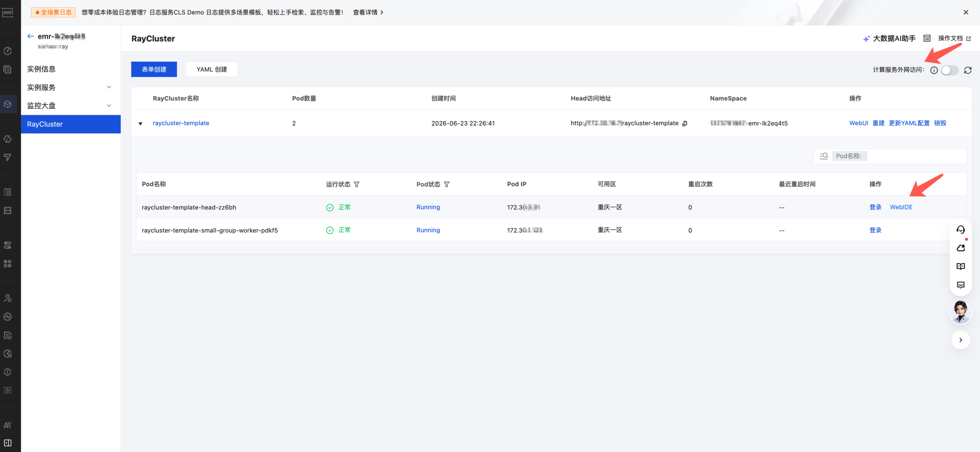Enable 计算服务外网访问 switch
Image resolution: width=980 pixels, height=452 pixels.
pyautogui.click(x=949, y=70)
